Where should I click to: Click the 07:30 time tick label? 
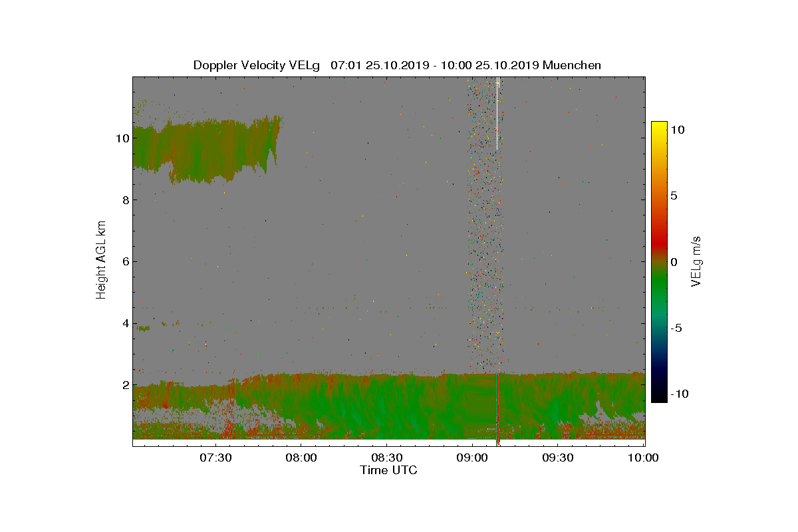[x=215, y=458]
